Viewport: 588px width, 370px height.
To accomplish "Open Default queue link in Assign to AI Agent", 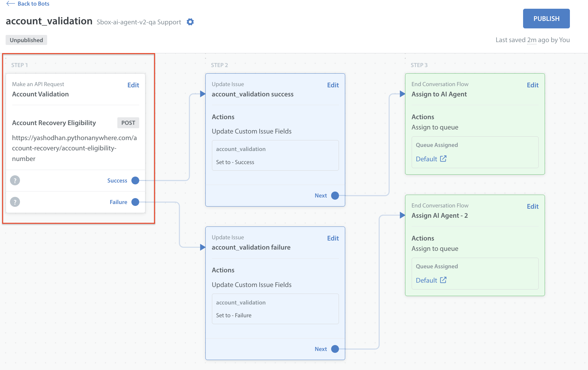I will coord(431,159).
